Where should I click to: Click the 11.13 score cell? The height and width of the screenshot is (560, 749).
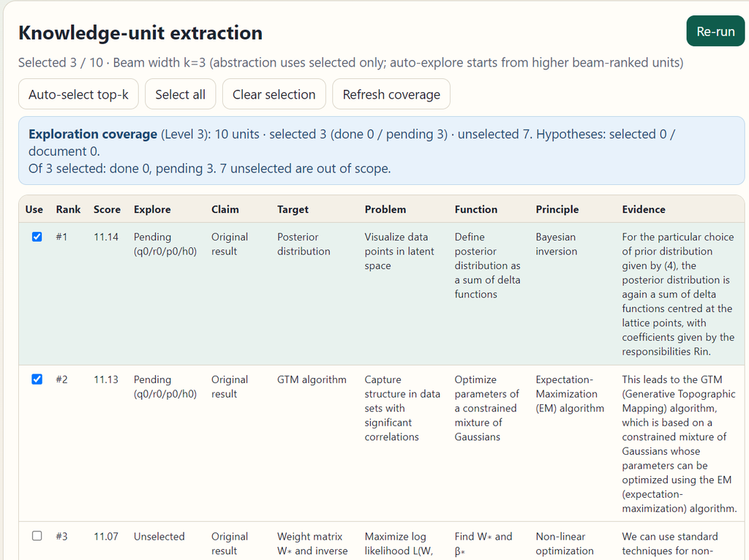106,379
